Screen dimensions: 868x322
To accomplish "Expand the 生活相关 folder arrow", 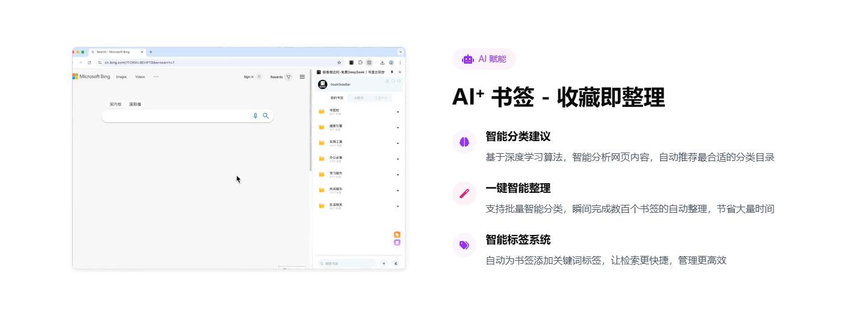I will pyautogui.click(x=398, y=206).
